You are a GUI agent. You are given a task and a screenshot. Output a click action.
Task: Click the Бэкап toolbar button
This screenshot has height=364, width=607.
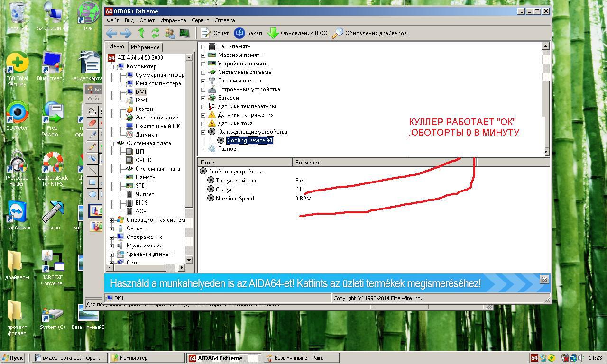(x=248, y=33)
